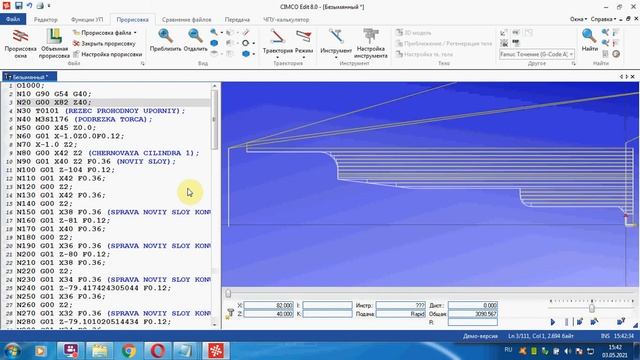Click the Подача feed field showing Rapid
This screenshot has height=360, width=640.
click(x=400, y=314)
